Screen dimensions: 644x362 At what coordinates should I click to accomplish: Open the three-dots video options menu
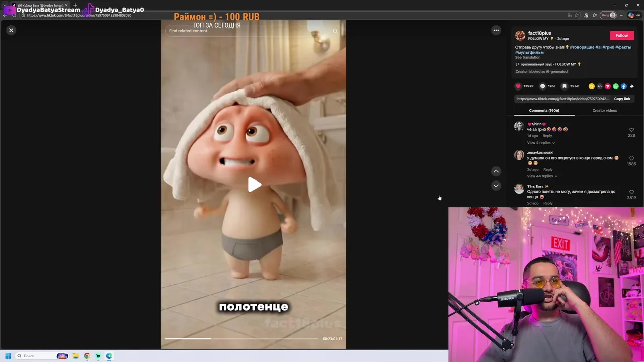click(496, 30)
